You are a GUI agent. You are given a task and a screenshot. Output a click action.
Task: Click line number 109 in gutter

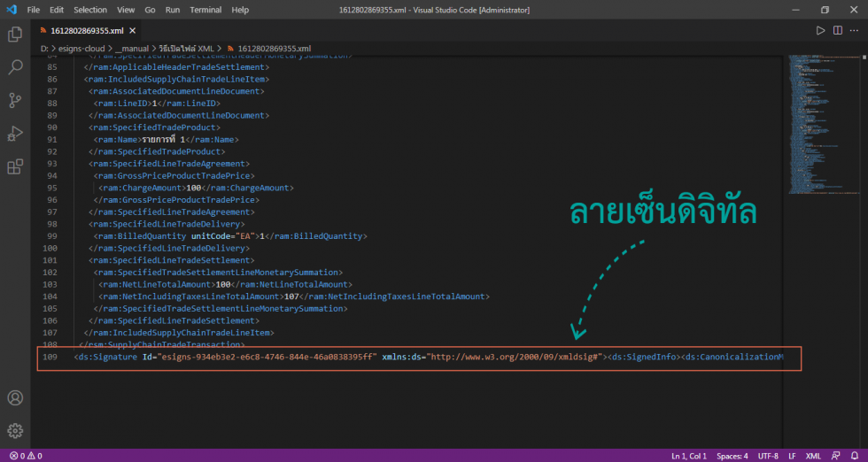(50, 357)
